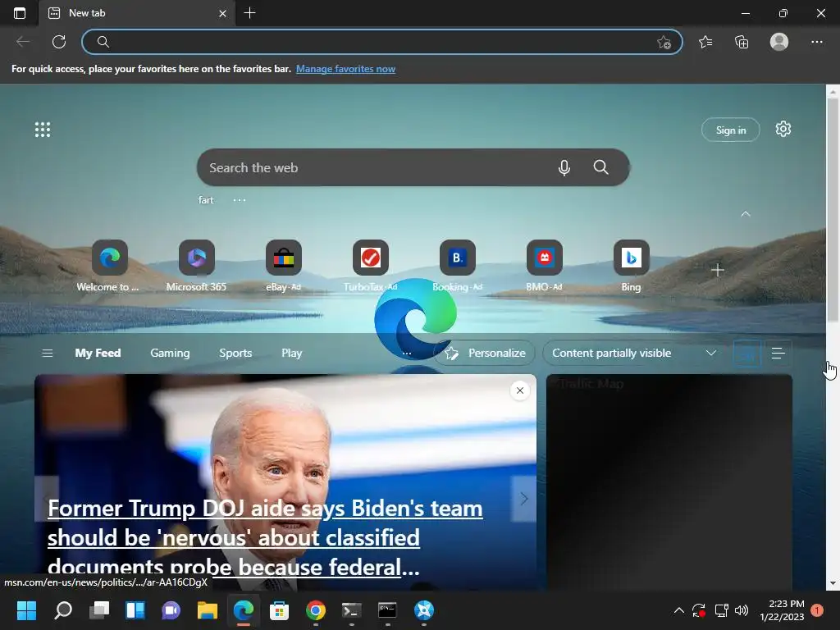Start voice search with microphone icon

pos(564,167)
